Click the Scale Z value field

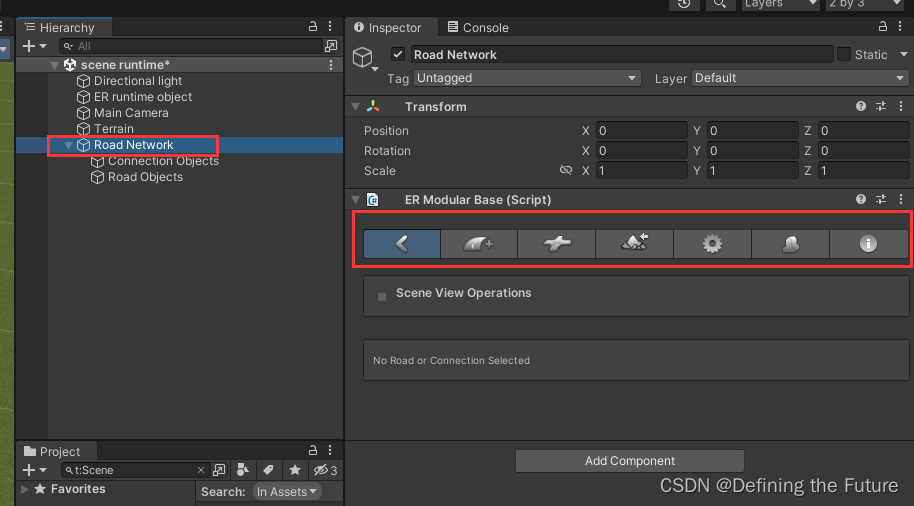coord(863,170)
